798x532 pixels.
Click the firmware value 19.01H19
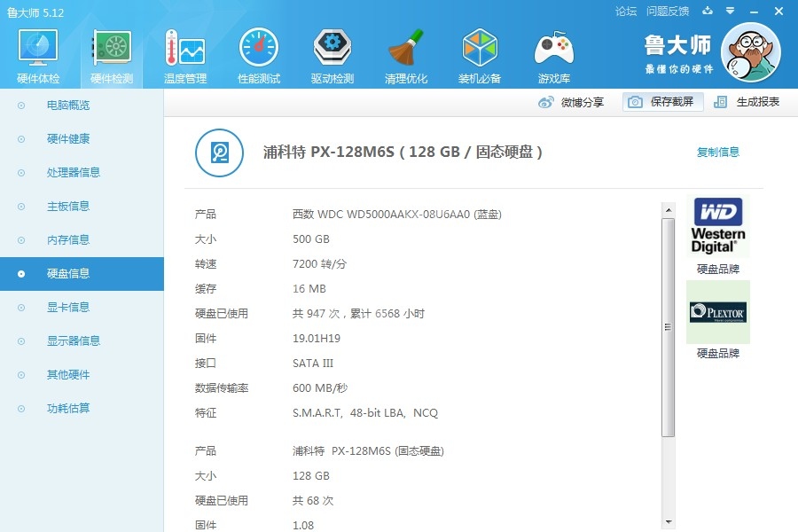point(317,339)
